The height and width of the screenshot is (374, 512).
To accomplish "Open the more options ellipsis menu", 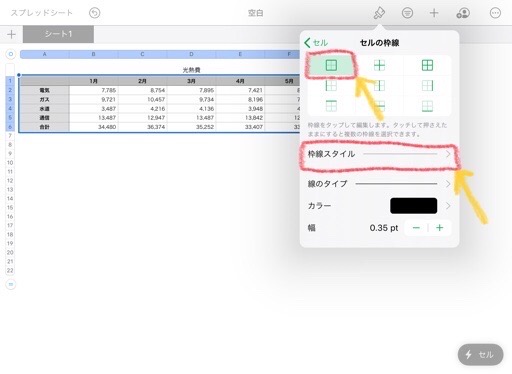I will 495,13.
